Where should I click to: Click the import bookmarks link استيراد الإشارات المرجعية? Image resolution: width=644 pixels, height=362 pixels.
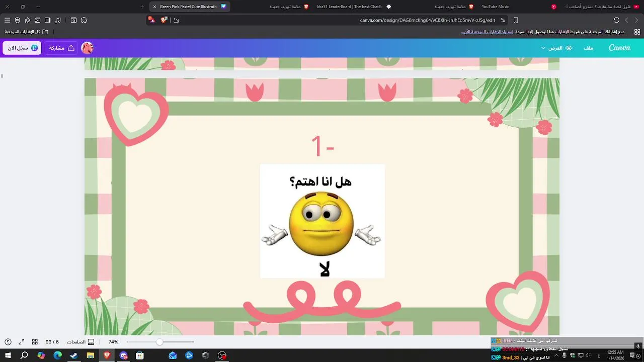pos(487,32)
